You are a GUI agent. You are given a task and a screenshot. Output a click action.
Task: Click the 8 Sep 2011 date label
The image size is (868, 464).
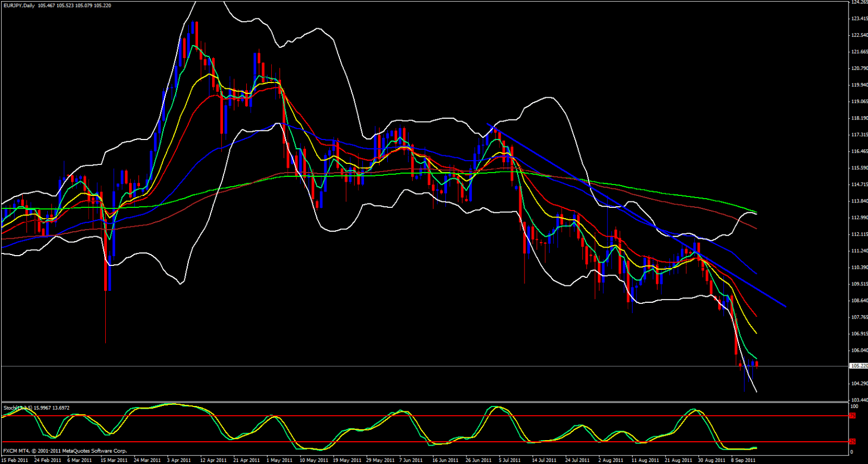pyautogui.click(x=743, y=460)
